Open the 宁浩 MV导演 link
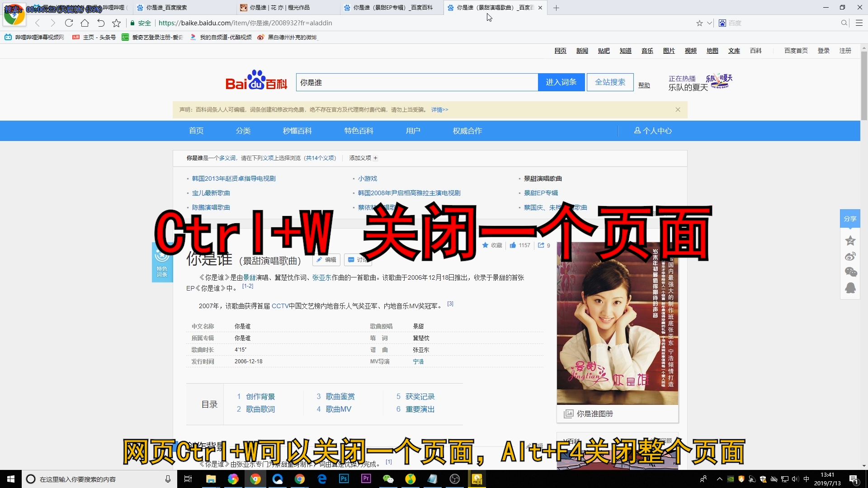Viewport: 868px width, 488px height. pos(418,361)
